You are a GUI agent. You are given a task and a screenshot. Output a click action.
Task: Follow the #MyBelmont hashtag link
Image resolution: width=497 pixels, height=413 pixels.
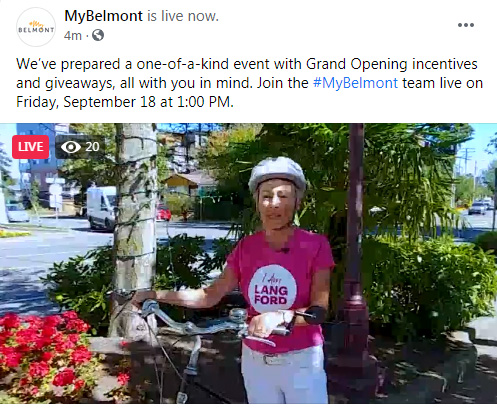[x=355, y=83]
